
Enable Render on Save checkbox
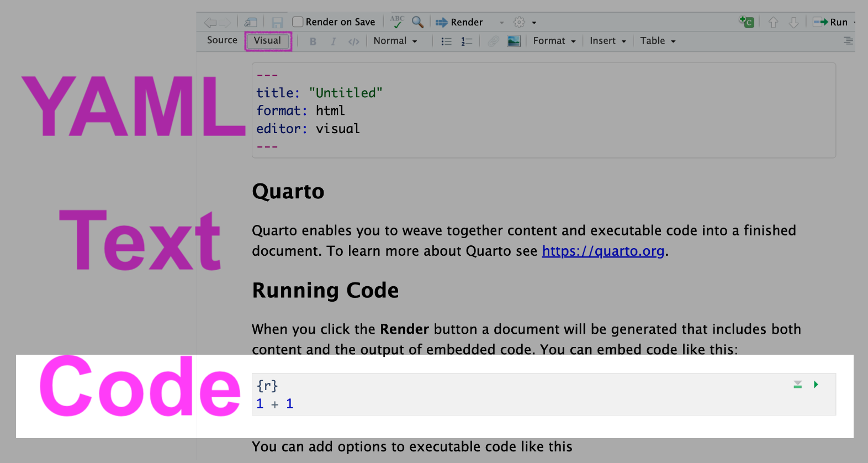pos(298,22)
